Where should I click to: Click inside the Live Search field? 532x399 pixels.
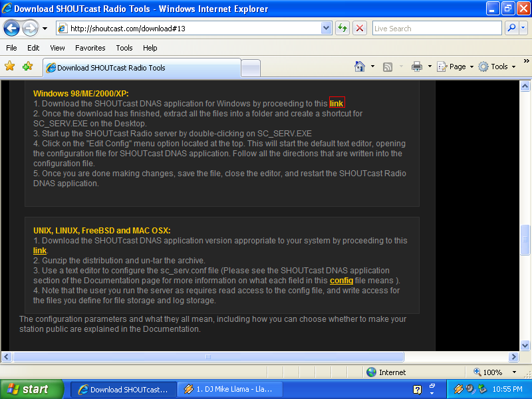tap(437, 28)
